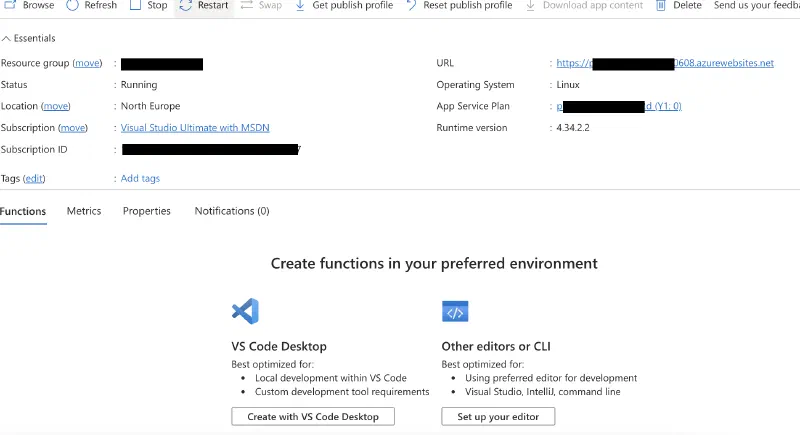This screenshot has height=435, width=800.
Task: Click Create functions in your preferred environment heading
Action: tap(434, 264)
